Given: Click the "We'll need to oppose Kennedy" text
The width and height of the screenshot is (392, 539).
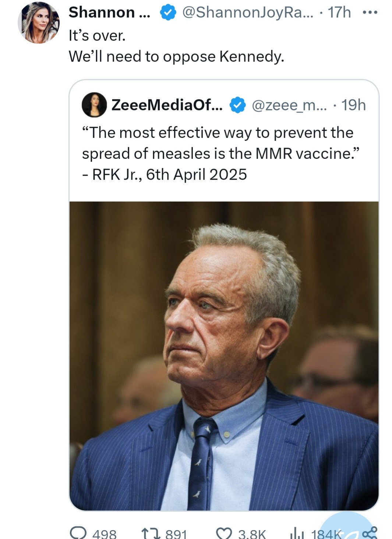Looking at the screenshot, I should 176,56.
